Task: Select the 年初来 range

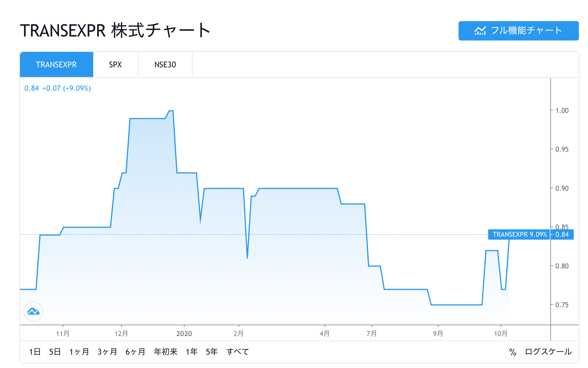Action: tap(166, 351)
